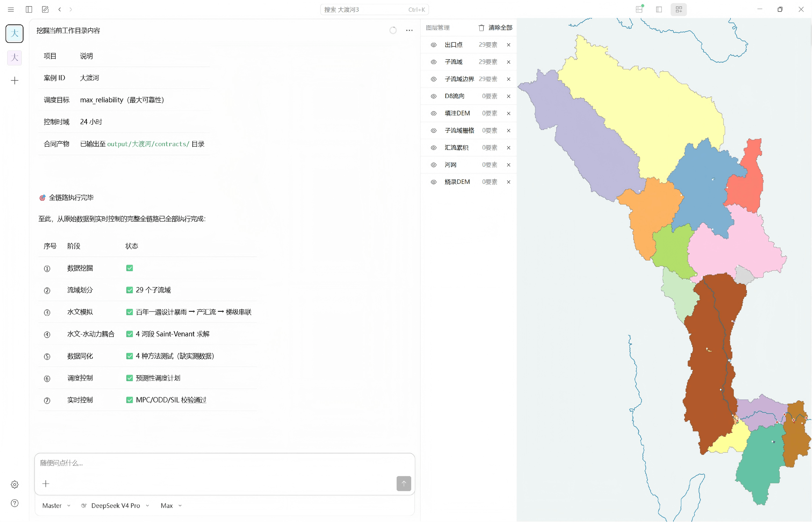Click the 搜索 大渡河3 search field
This screenshot has height=522, width=812.
[374, 10]
